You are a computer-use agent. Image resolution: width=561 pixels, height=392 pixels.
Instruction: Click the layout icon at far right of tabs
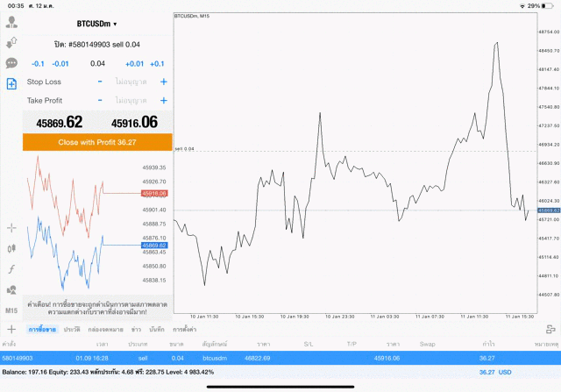[x=550, y=329]
